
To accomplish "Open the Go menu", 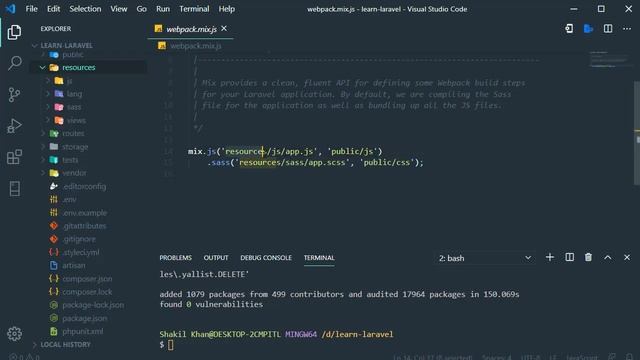I will pyautogui.click(x=141, y=9).
